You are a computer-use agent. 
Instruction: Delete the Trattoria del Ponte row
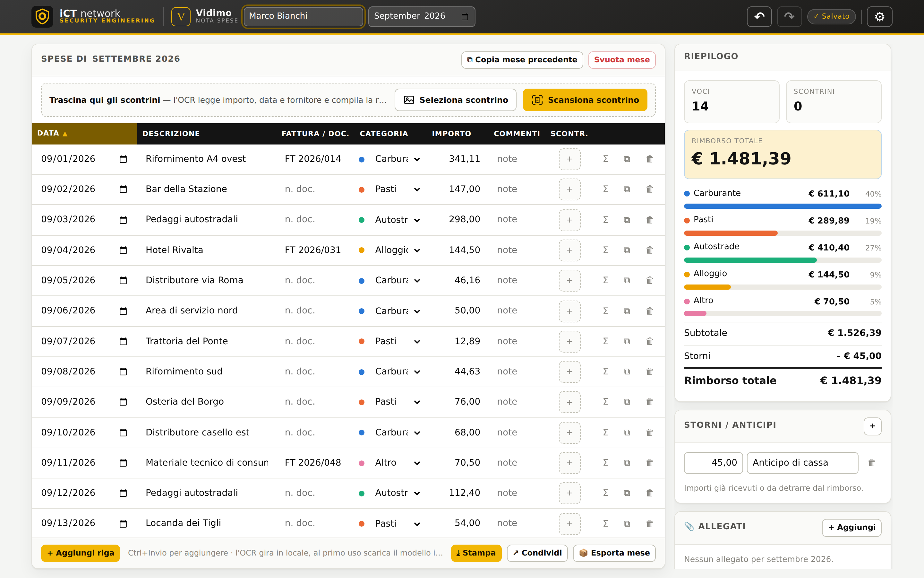(649, 341)
